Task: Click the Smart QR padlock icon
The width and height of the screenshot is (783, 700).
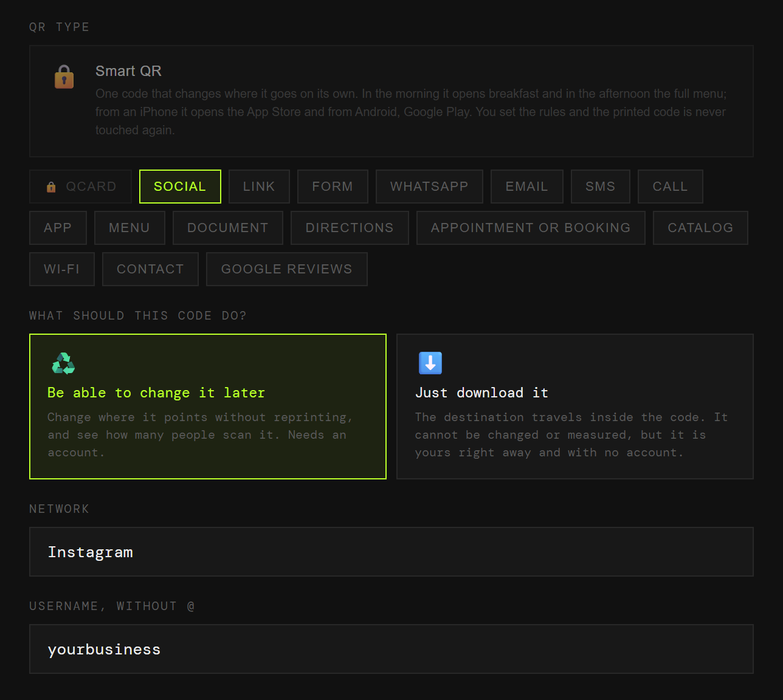Action: pyautogui.click(x=64, y=77)
